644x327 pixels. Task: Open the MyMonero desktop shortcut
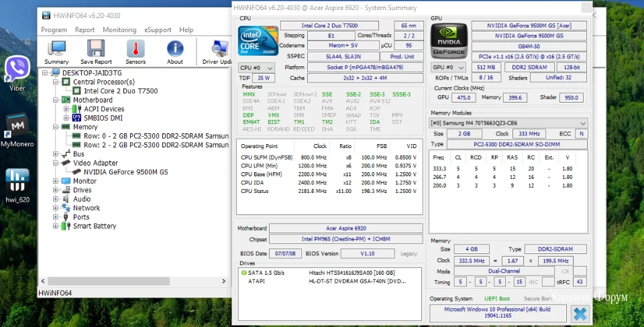click(x=17, y=130)
